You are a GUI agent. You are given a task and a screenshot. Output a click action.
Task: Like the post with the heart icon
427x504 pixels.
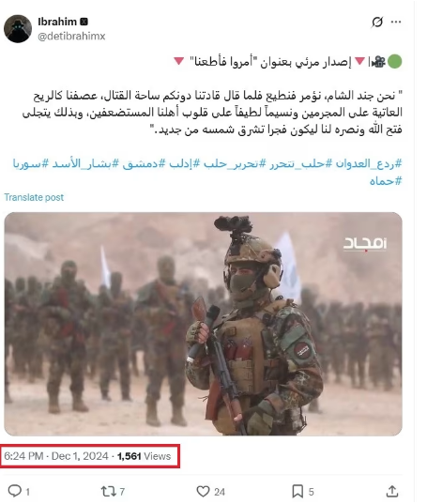click(203, 491)
